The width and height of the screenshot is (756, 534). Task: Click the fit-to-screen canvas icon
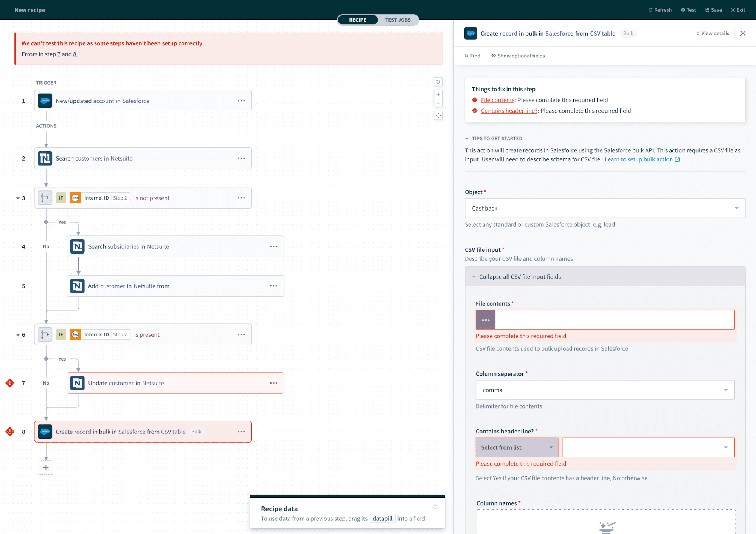tap(438, 116)
